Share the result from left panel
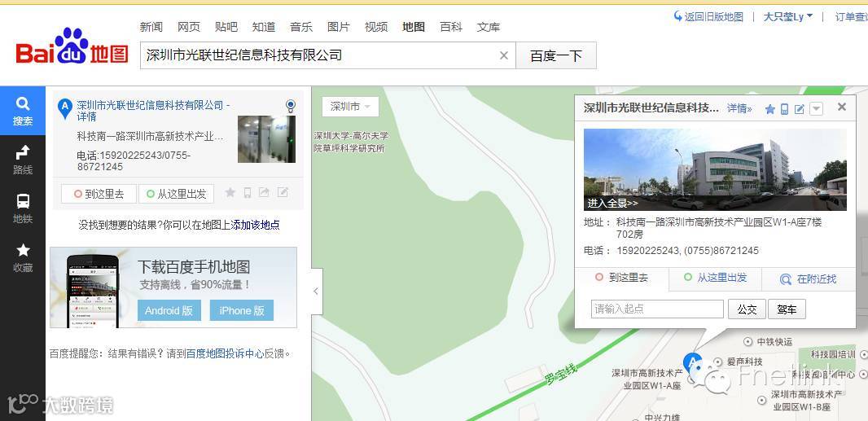This screenshot has width=868, height=421. pyautogui.click(x=265, y=193)
